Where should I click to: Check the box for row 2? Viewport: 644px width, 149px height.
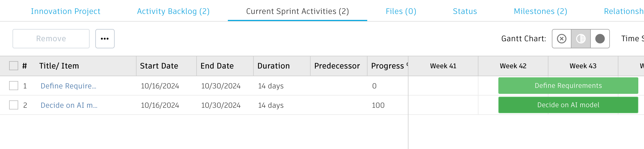tap(14, 105)
